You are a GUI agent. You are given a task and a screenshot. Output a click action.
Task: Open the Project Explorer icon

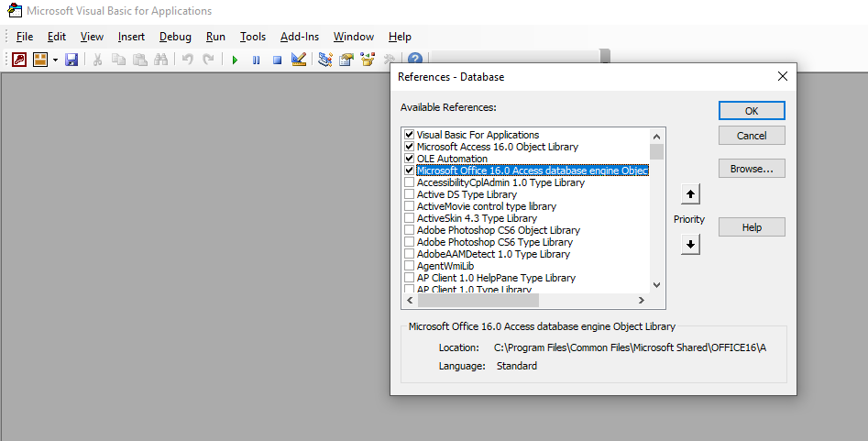[325, 60]
